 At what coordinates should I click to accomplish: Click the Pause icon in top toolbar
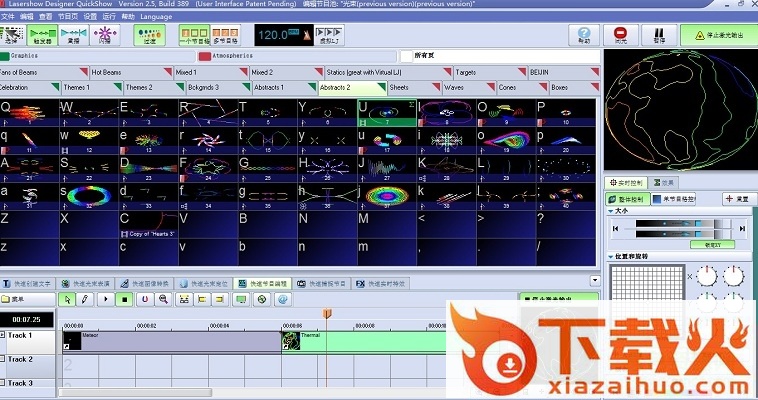[659, 34]
